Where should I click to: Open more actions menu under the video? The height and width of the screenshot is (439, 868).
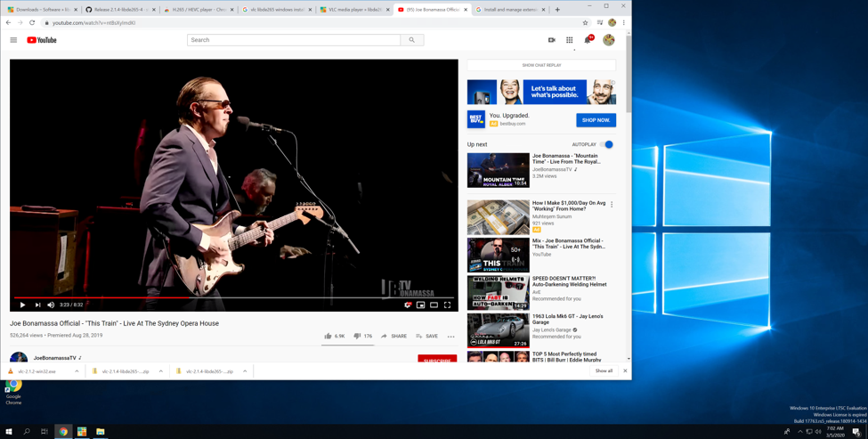tap(451, 337)
